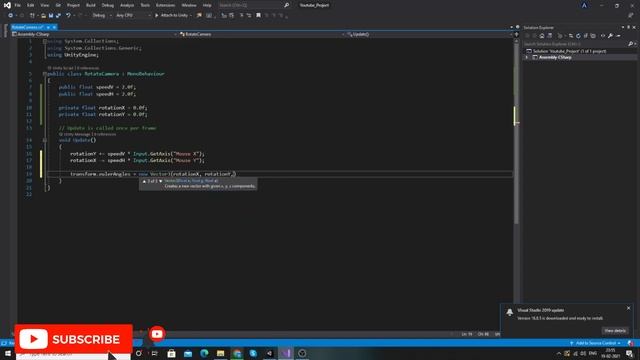
Task: Click the navigate backward toolbar icon
Action: click(x=10, y=16)
